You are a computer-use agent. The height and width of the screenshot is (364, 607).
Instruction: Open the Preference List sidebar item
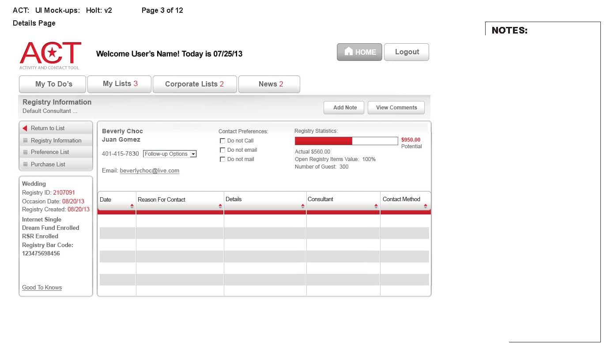coord(50,152)
